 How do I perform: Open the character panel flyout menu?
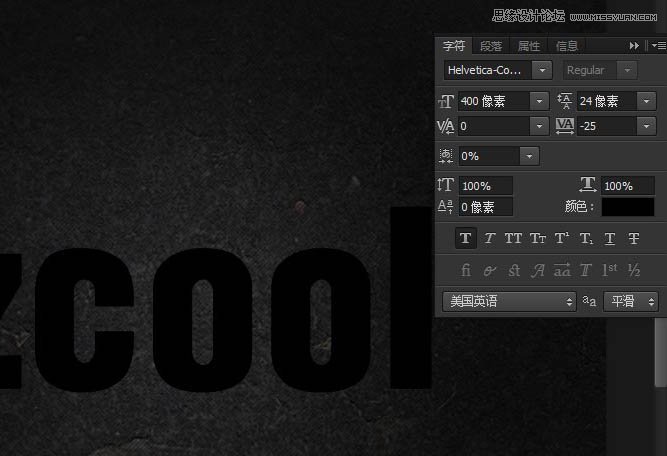coord(658,46)
